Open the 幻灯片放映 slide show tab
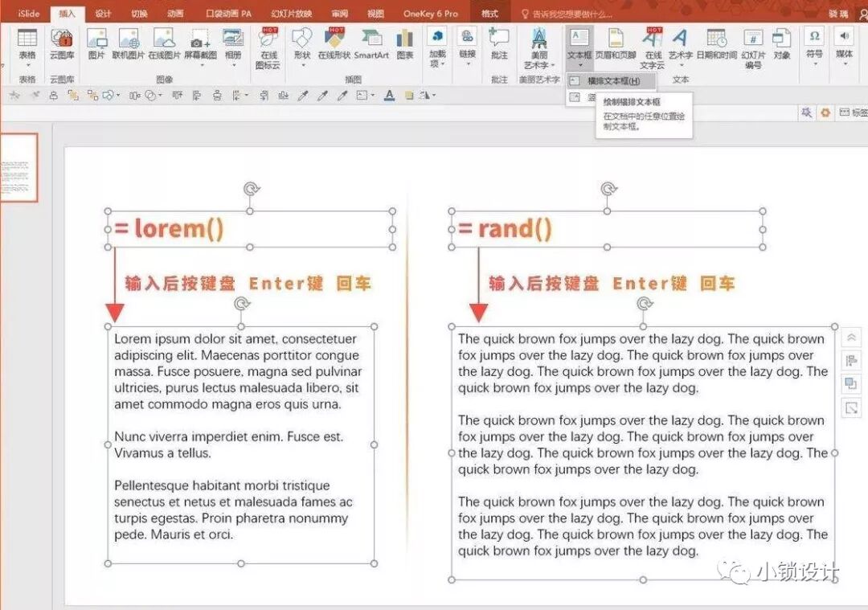Screen dimensions: 868x610 (x=291, y=14)
